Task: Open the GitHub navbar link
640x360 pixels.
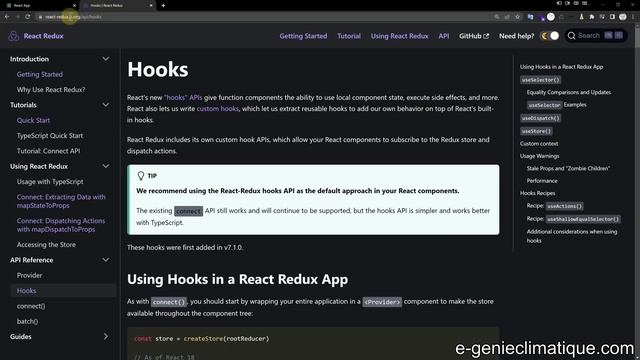Action: pos(473,36)
